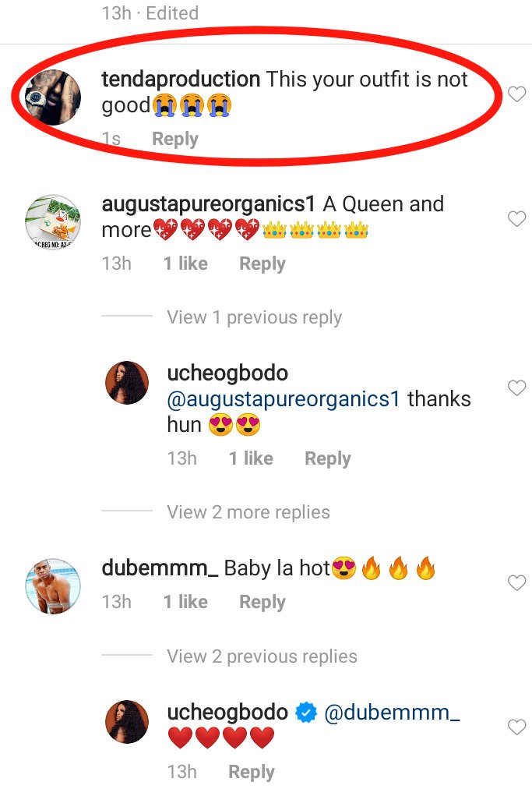Open dubemmm_'s profile avatar
Image resolution: width=532 pixels, height=796 pixels.
tap(53, 586)
